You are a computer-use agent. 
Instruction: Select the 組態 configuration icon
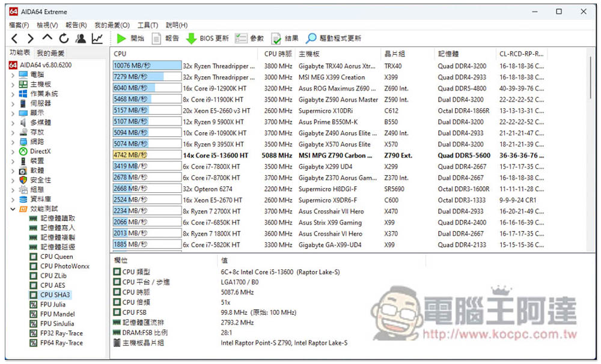point(23,190)
